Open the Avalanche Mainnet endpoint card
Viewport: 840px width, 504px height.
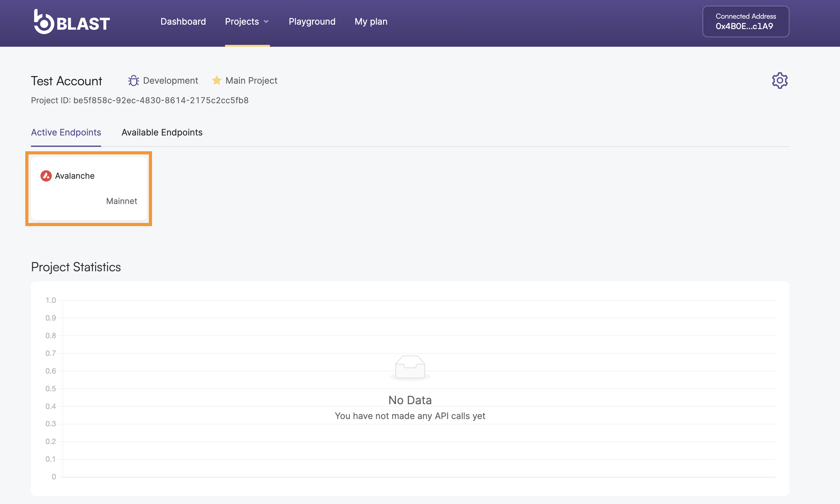tap(89, 189)
